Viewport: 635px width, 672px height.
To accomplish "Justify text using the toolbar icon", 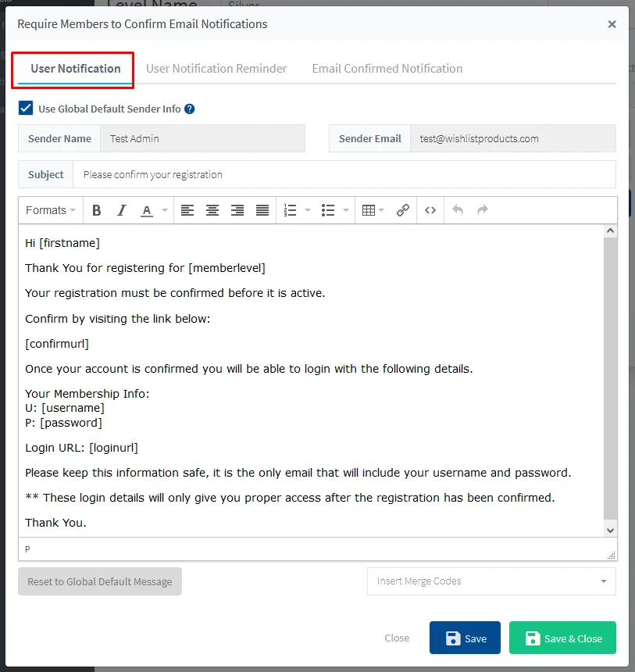I will [x=262, y=210].
